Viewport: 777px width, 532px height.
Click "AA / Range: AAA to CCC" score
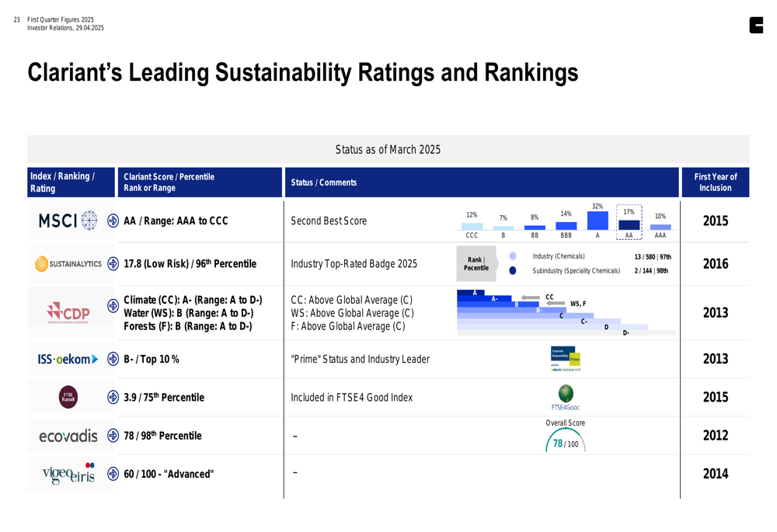tap(176, 221)
